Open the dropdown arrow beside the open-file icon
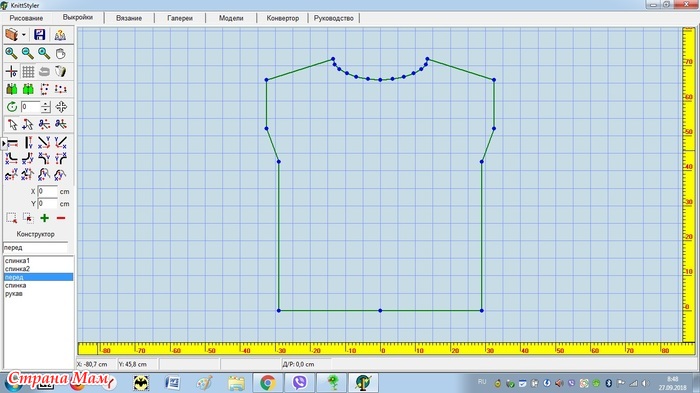This screenshot has width=700, height=393. [24, 35]
